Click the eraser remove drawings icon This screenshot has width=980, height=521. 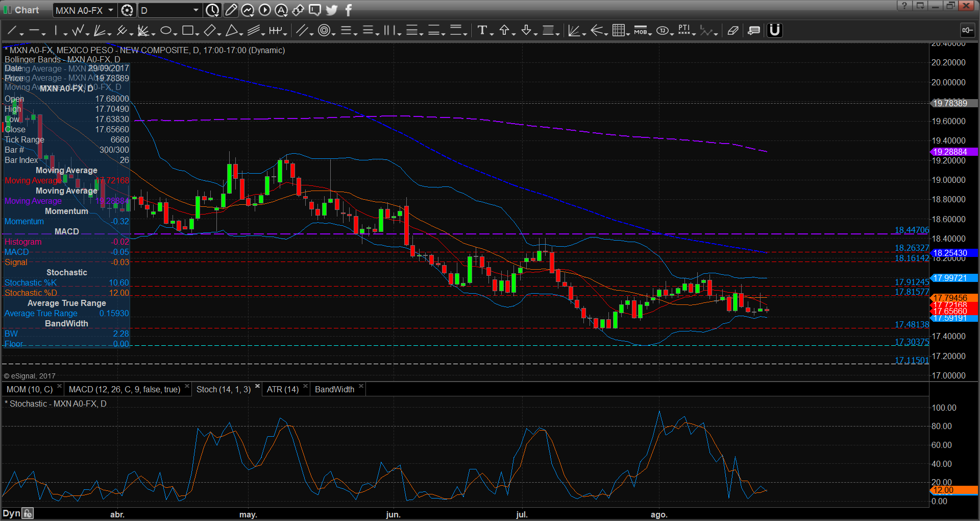coord(732,31)
